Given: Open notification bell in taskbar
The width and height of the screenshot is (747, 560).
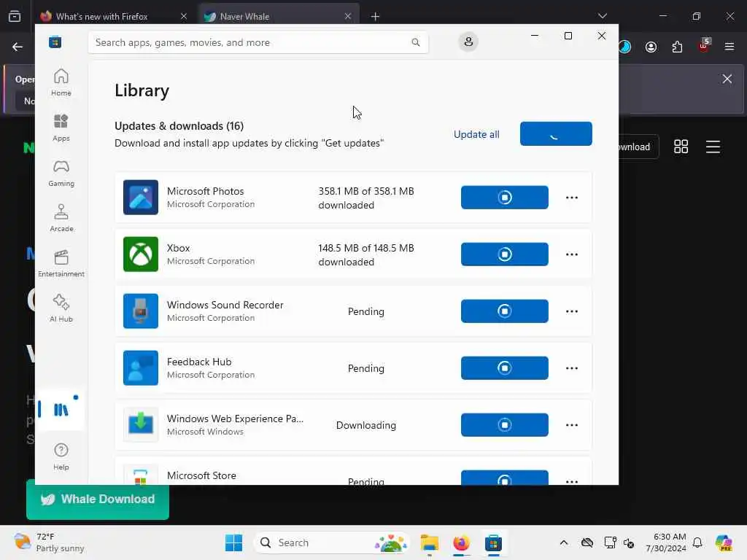Looking at the screenshot, I should pos(697,542).
